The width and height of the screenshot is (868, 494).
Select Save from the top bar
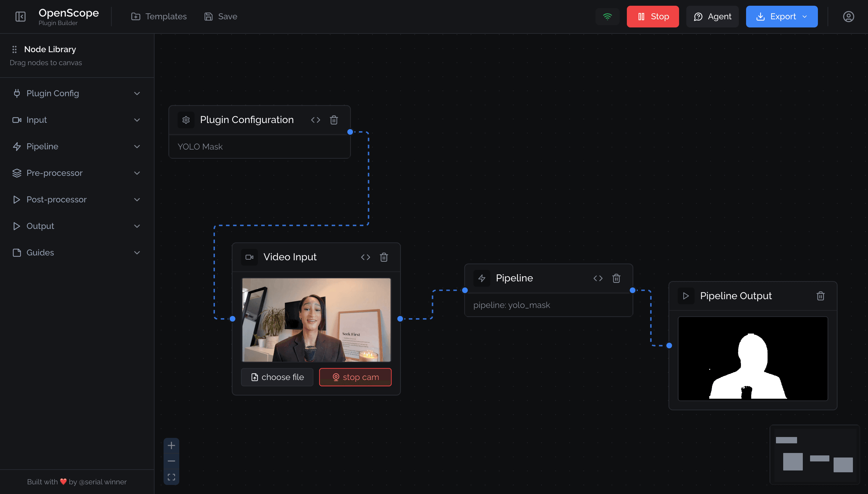(x=220, y=16)
